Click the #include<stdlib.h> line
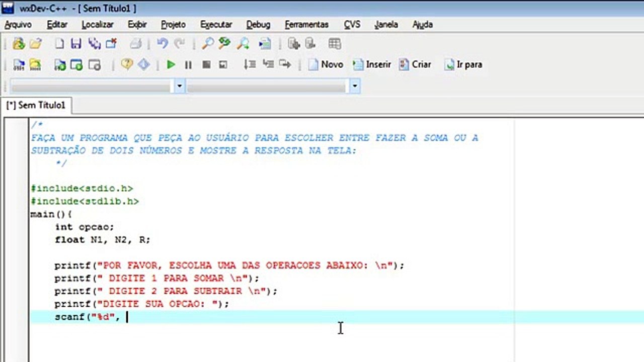644x362 pixels. click(x=85, y=202)
